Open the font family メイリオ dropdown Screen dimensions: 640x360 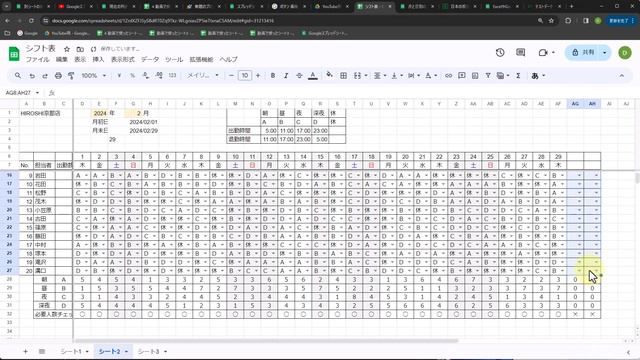click(x=202, y=76)
